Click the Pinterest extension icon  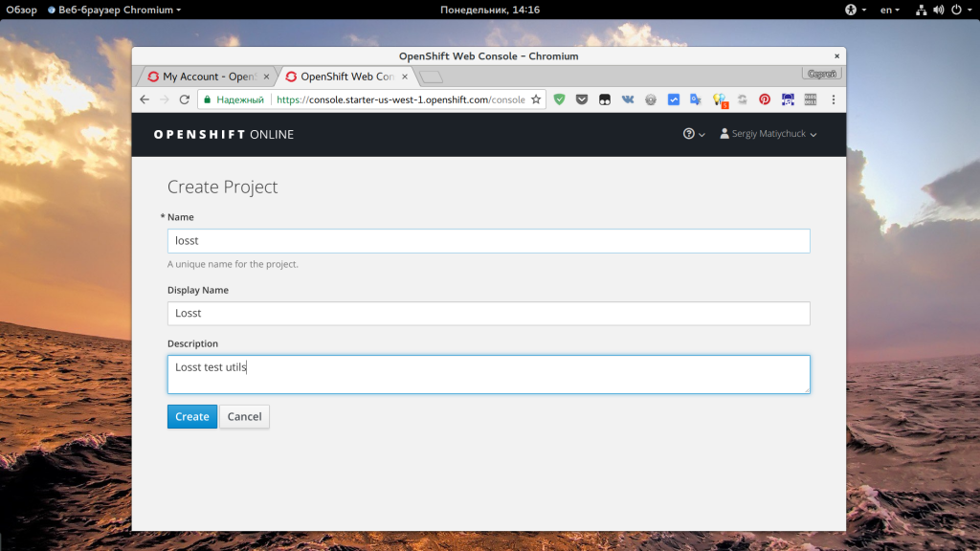[765, 99]
